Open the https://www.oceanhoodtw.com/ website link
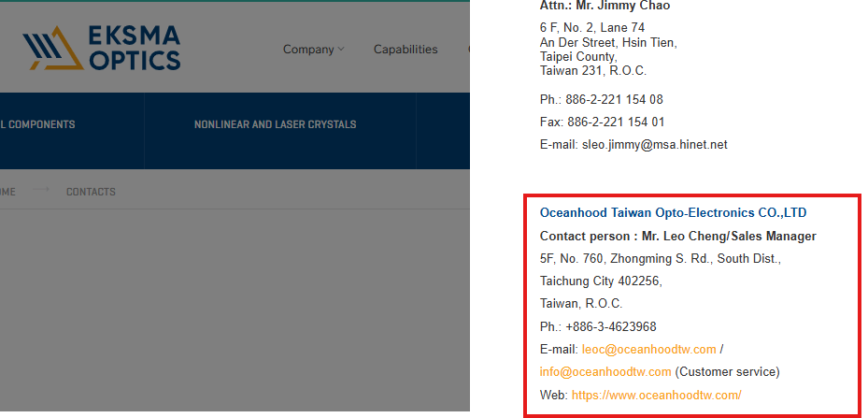This screenshot has height=418, width=868. point(656,396)
